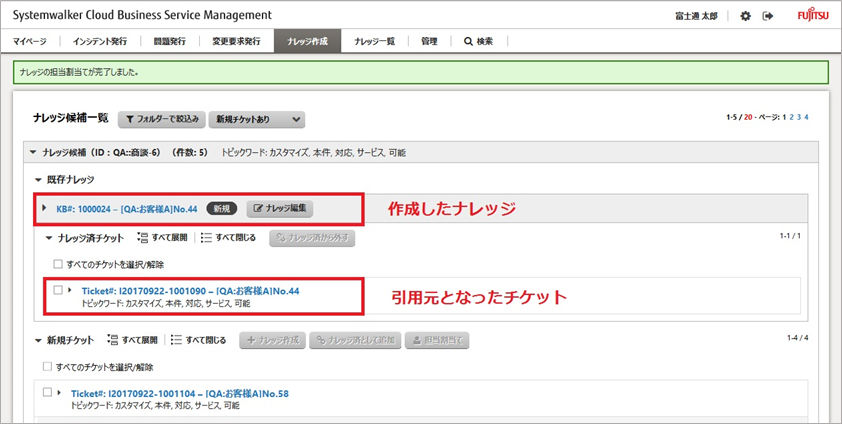Viewport: 842px width, 424px height.
Task: Click the expand-all icon in 新規チケット section
Action: coord(112,340)
